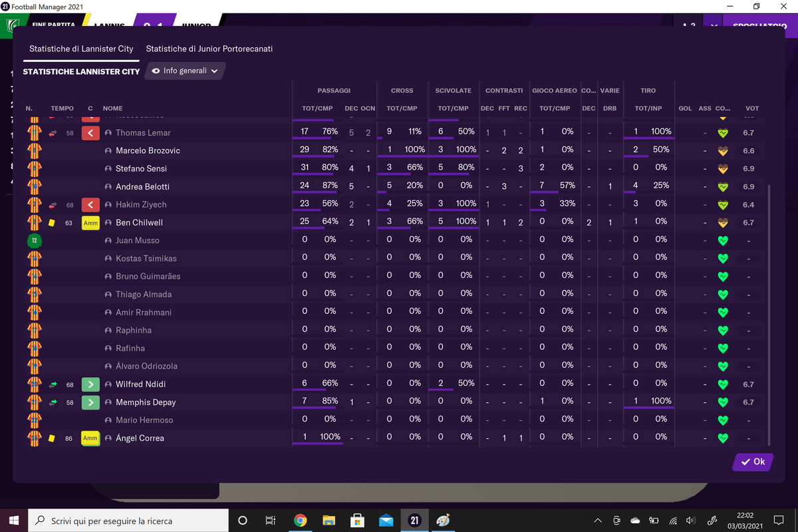Click the Amm yellow card badge for Ángel Correa
Screen dimensions: 798x532
point(90,438)
